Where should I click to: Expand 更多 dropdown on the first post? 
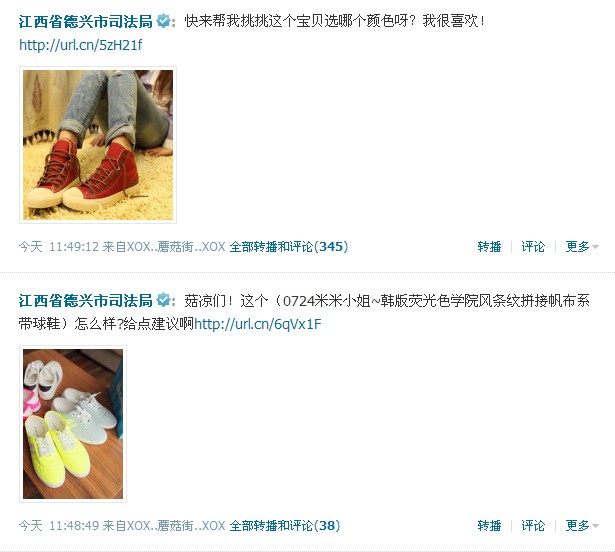(x=582, y=247)
